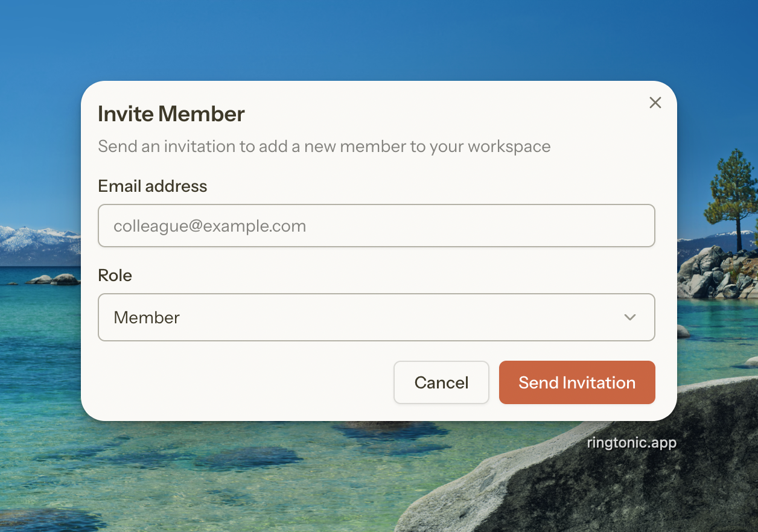Image resolution: width=758 pixels, height=532 pixels.
Task: Click the colleague@example.com placeholder text
Action: coord(209,226)
